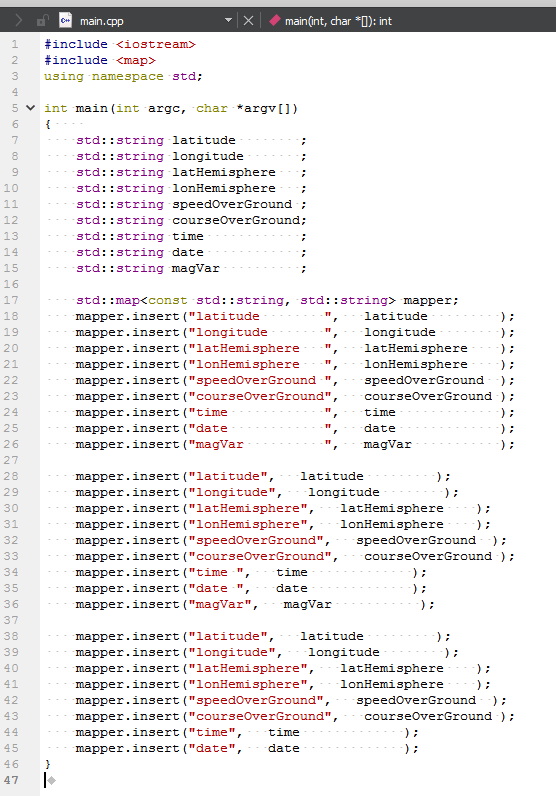Place cursor on the #include <iostream> line
Image resolution: width=556 pixels, height=796 pixels.
click(120, 44)
